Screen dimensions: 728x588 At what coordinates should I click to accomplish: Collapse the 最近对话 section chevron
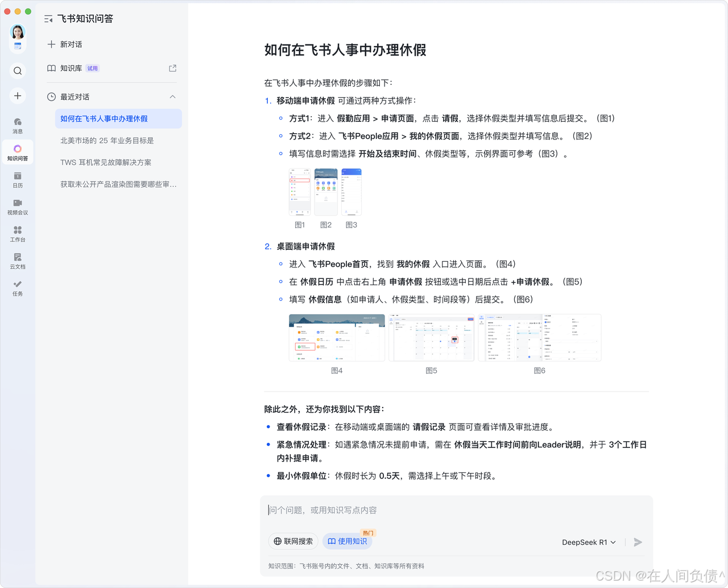[x=173, y=97]
